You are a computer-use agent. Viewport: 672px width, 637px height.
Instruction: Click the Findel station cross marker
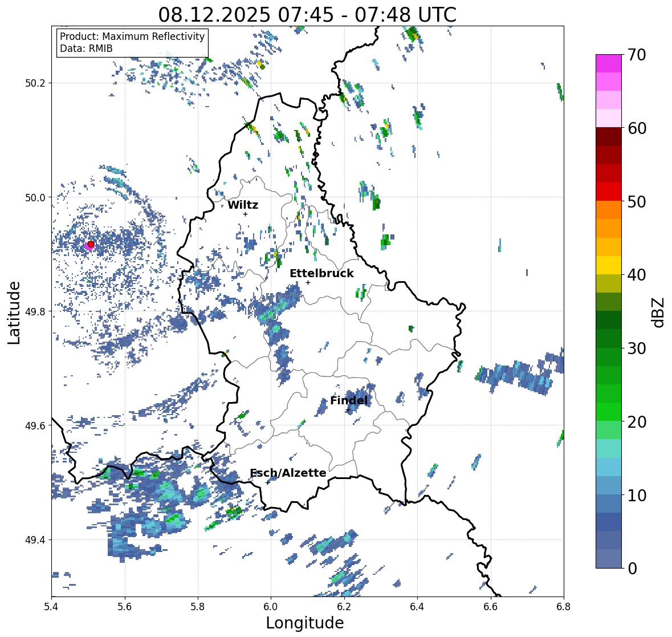pos(348,409)
